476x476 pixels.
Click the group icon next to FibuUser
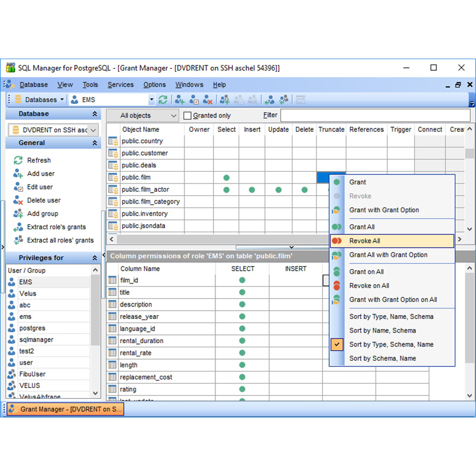11,374
